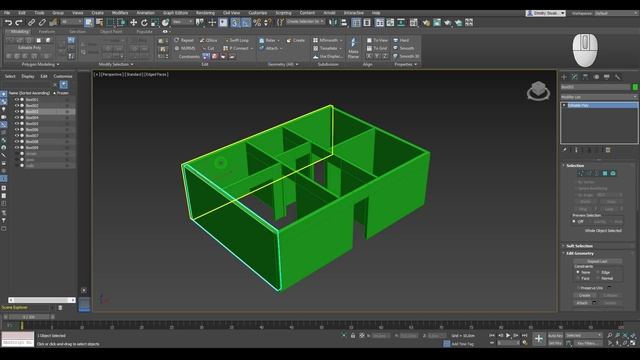Open the Rendering menu

205,13
